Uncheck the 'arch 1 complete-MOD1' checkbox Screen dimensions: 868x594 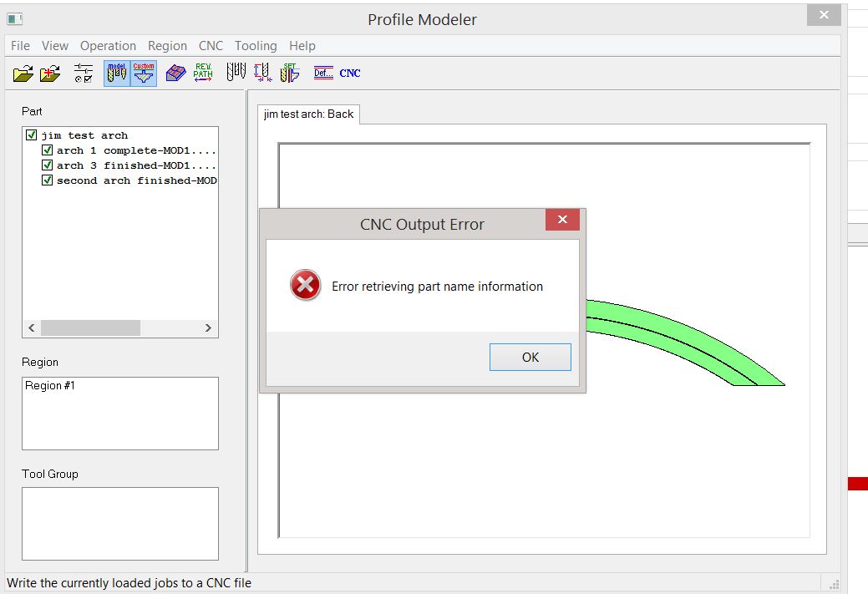48,150
